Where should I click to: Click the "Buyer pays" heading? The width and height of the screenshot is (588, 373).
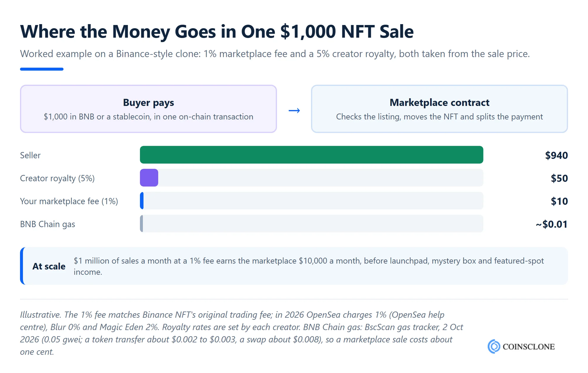(x=149, y=102)
